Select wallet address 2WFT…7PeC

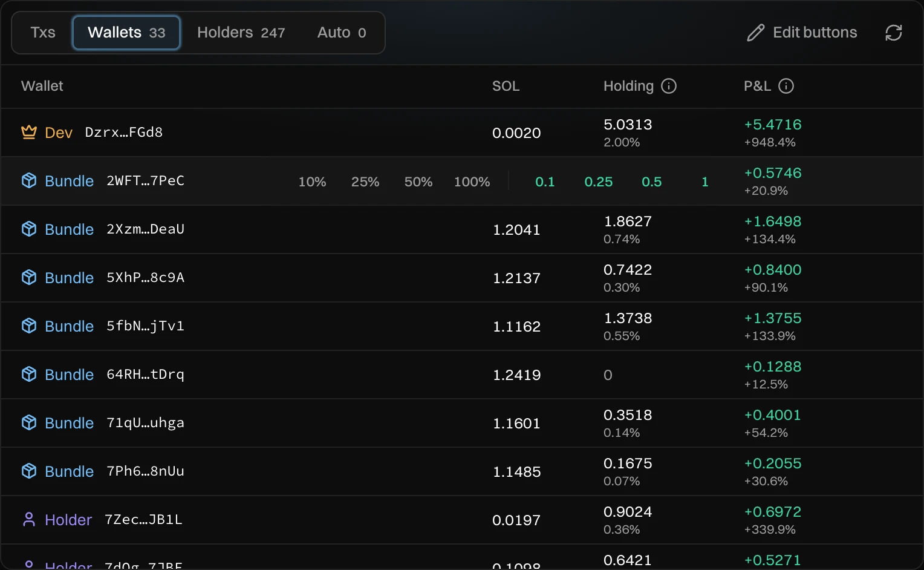tap(145, 180)
